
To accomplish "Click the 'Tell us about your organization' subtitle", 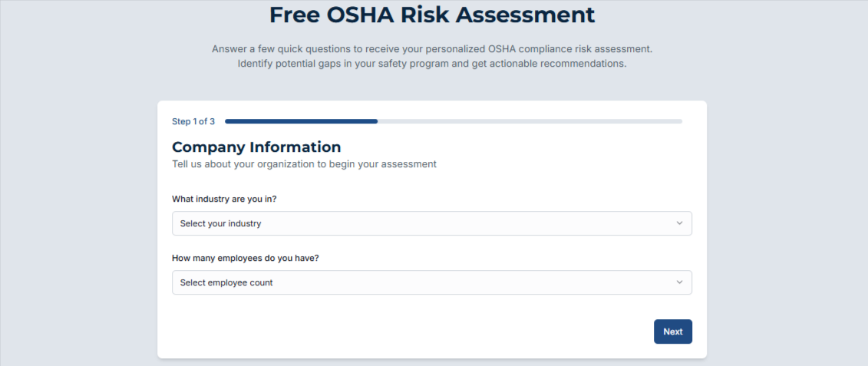I will point(304,163).
